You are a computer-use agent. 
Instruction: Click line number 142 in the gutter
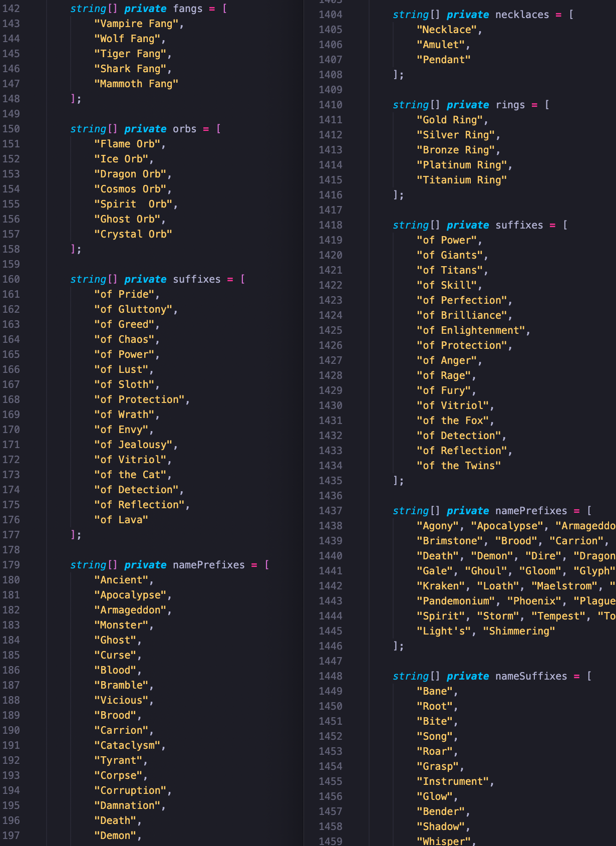coord(11,9)
